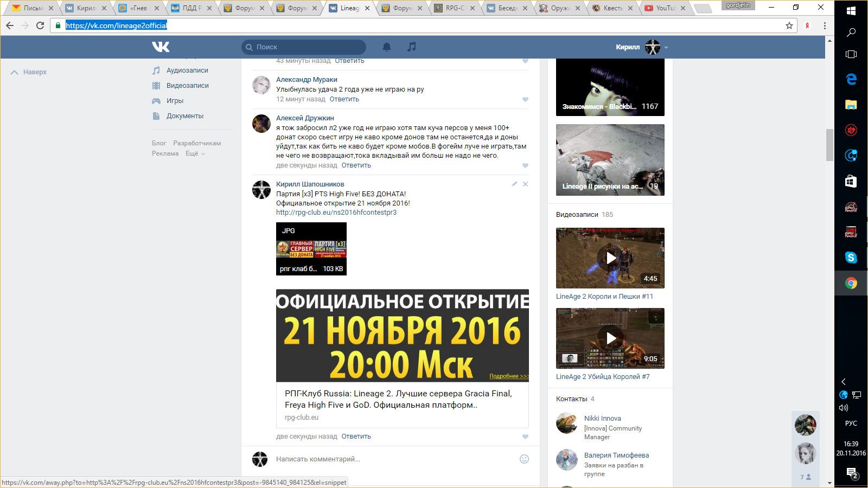Like Александр Мураки's comment with the heart
The height and width of the screenshot is (488, 868).
coord(525,99)
